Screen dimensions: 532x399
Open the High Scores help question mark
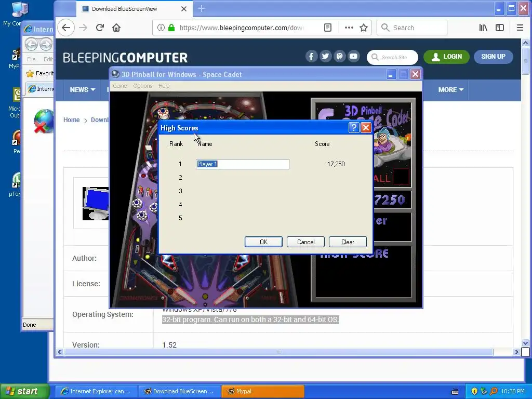(x=353, y=128)
